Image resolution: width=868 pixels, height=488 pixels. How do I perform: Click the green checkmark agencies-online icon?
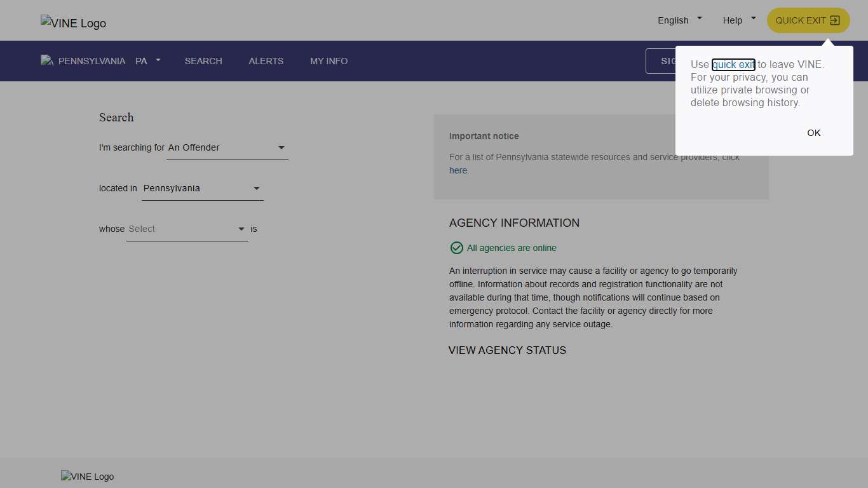coord(456,248)
